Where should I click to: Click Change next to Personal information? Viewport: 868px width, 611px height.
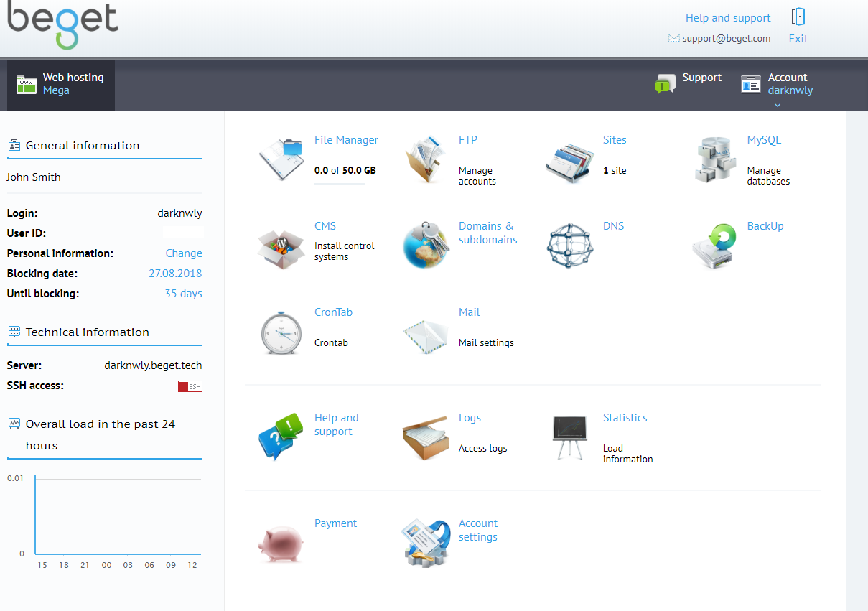[184, 253]
